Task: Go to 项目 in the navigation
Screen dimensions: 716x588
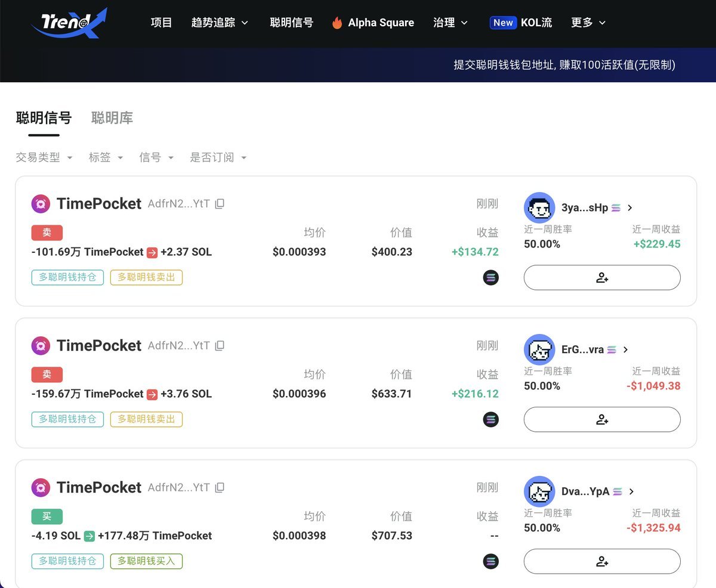Action: tap(162, 23)
